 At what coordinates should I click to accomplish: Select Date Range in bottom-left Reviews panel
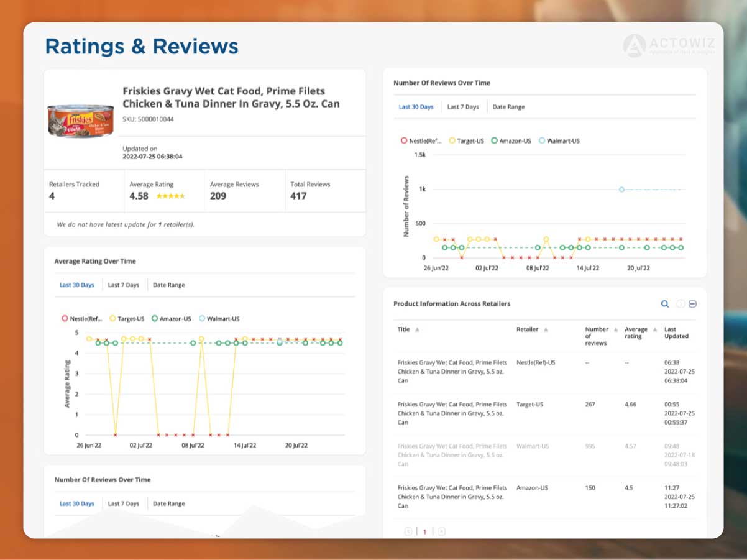click(x=169, y=504)
